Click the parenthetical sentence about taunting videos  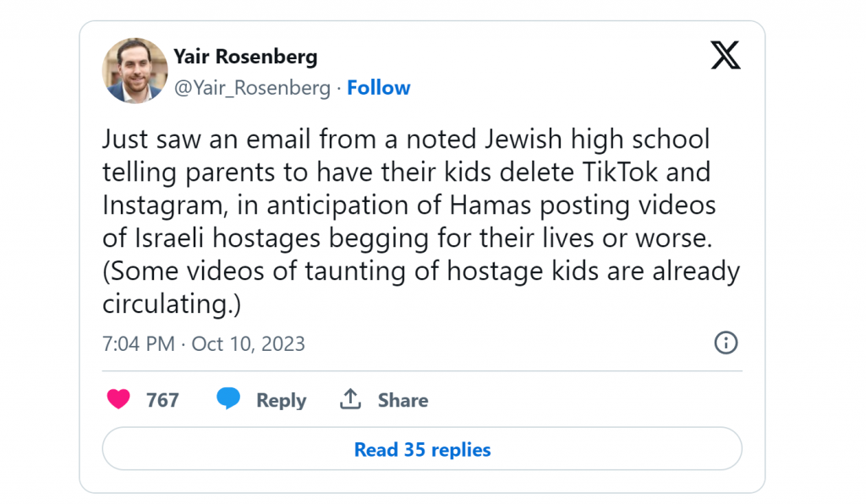tap(421, 287)
